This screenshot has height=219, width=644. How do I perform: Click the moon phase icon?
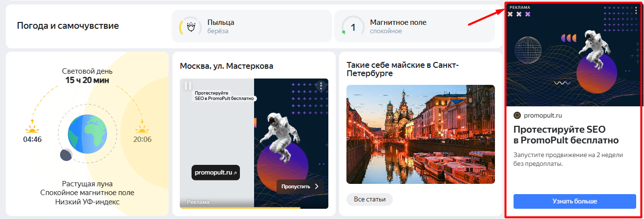[x=66, y=155]
